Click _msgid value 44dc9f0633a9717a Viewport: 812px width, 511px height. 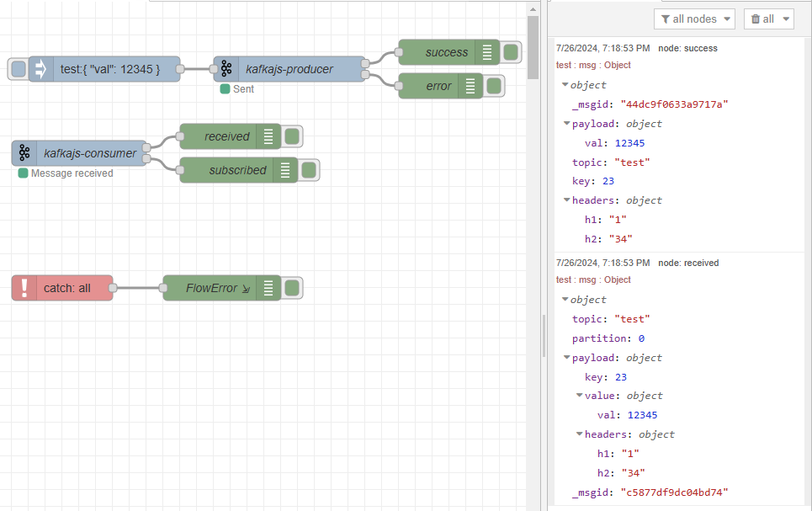tap(674, 104)
